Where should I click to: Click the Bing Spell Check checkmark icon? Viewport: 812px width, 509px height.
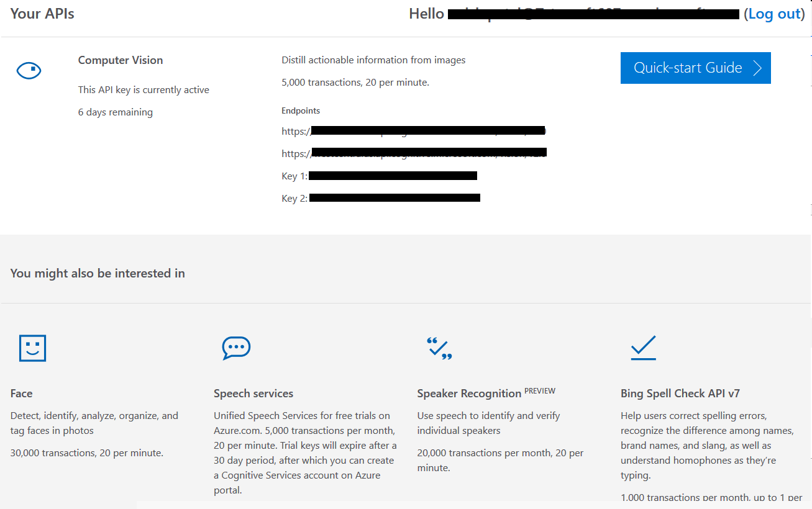[643, 348]
